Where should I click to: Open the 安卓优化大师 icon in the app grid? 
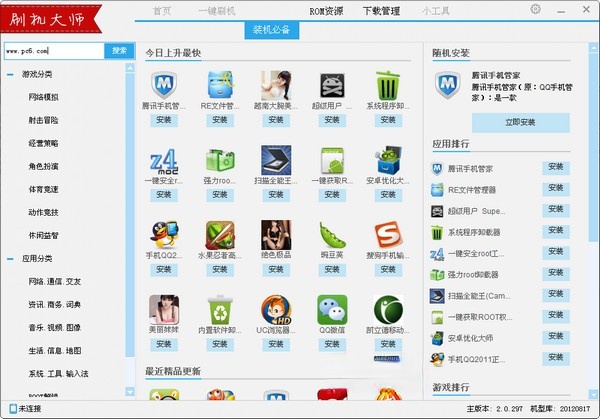388,160
